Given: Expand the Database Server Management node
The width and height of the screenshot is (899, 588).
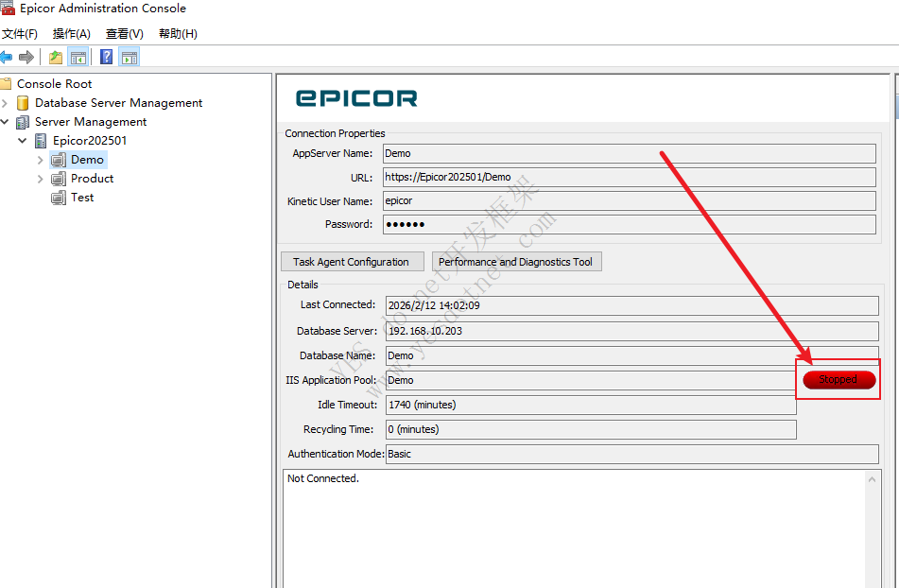Looking at the screenshot, I should (7, 102).
